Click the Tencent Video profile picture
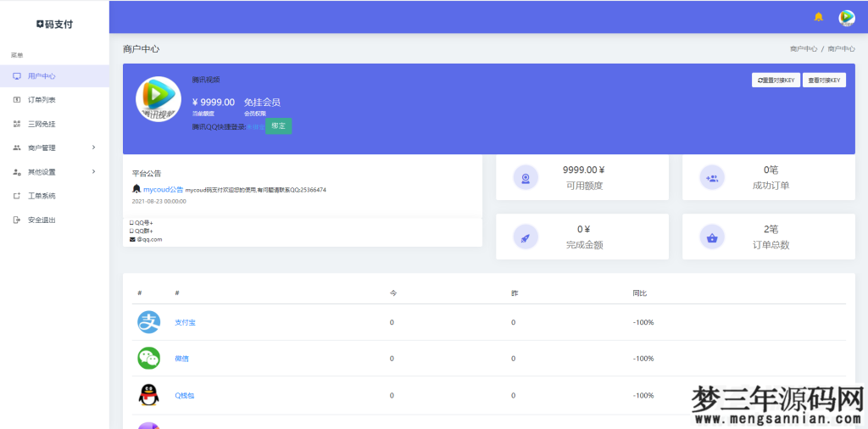The width and height of the screenshot is (868, 429). point(159,99)
